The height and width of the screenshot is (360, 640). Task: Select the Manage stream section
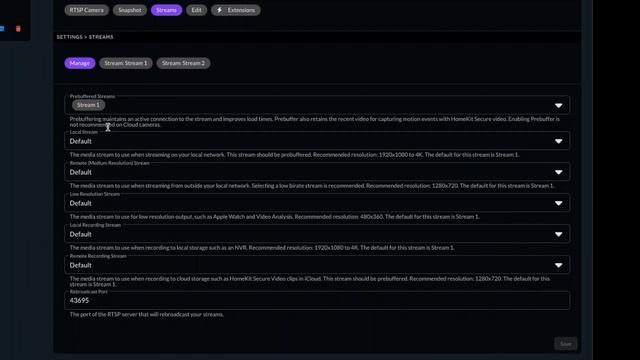[x=80, y=63]
